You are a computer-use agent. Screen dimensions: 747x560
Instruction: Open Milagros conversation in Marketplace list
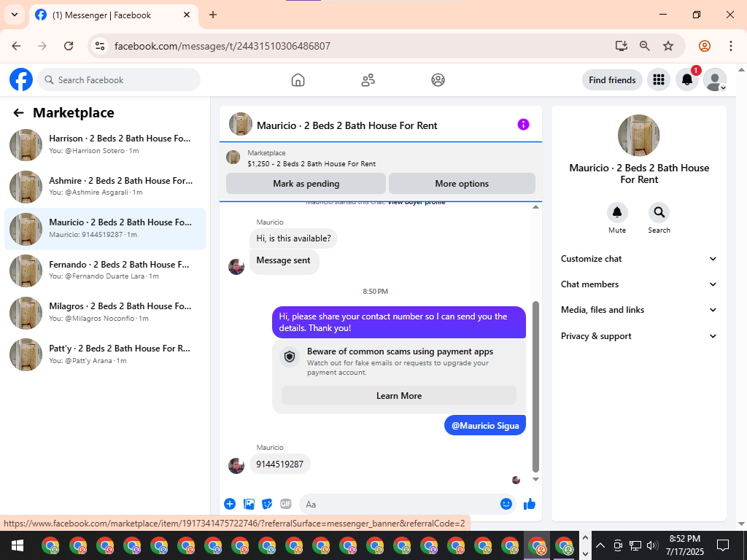(x=105, y=312)
